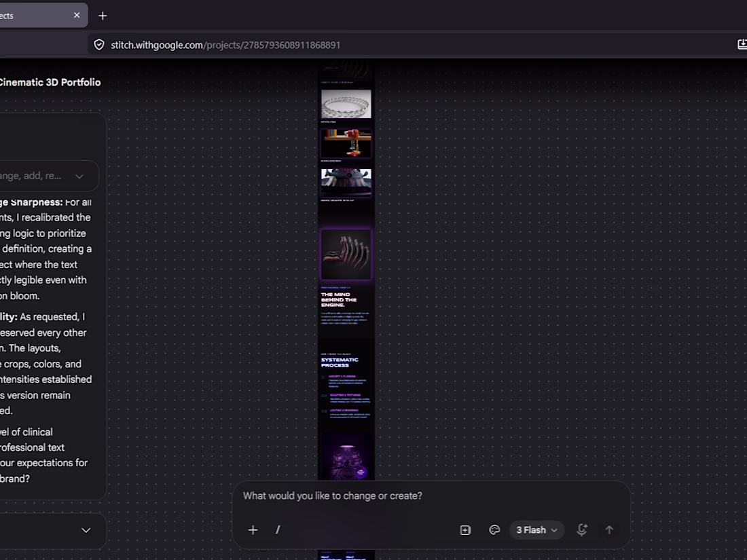Click "The Mind Behind The Engine" heading
Screen dimensions: 747x560
339,299
